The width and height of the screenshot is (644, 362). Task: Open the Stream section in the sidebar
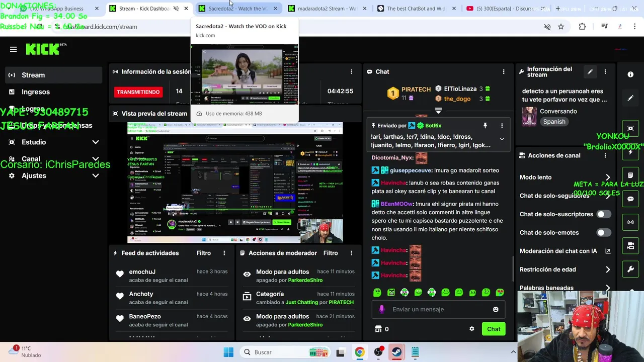pyautogui.click(x=53, y=75)
